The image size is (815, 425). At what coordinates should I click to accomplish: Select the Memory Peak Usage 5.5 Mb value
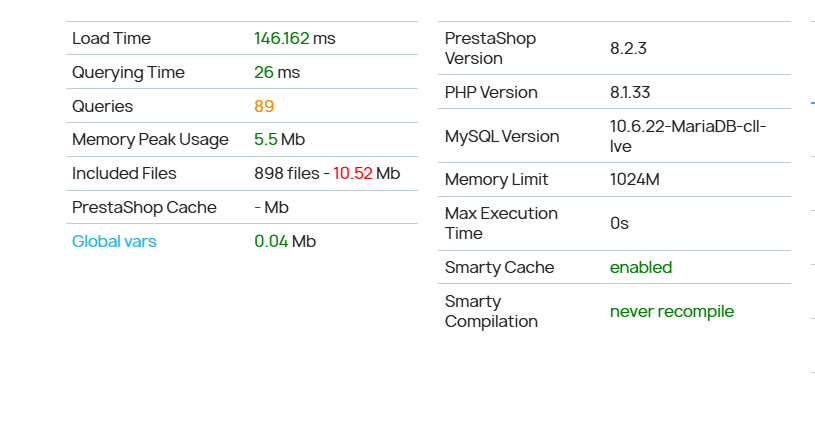280,139
